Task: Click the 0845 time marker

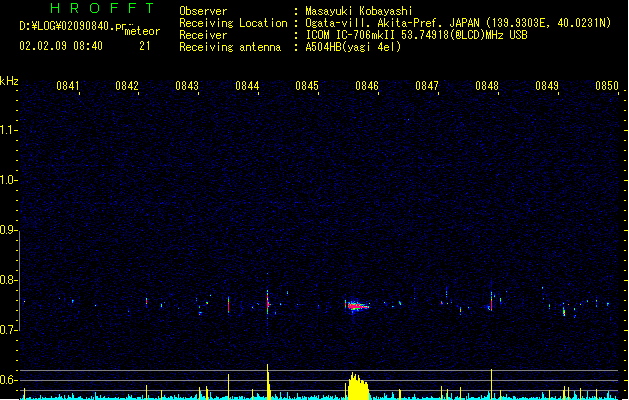Action: coord(307,86)
